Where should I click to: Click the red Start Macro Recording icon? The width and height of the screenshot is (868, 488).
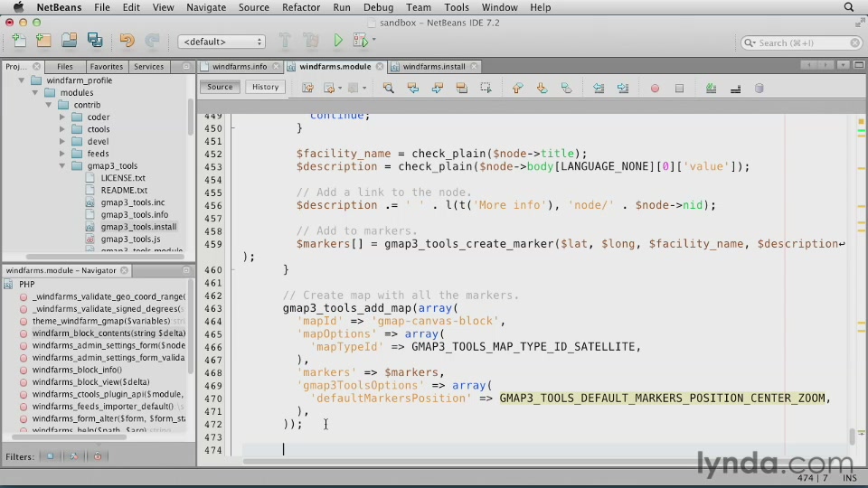(x=655, y=89)
